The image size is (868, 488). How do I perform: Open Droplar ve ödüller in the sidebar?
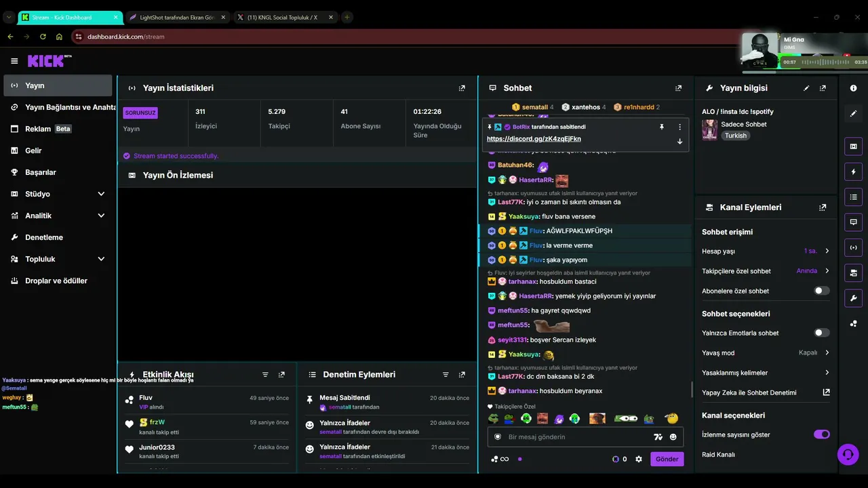tap(58, 281)
